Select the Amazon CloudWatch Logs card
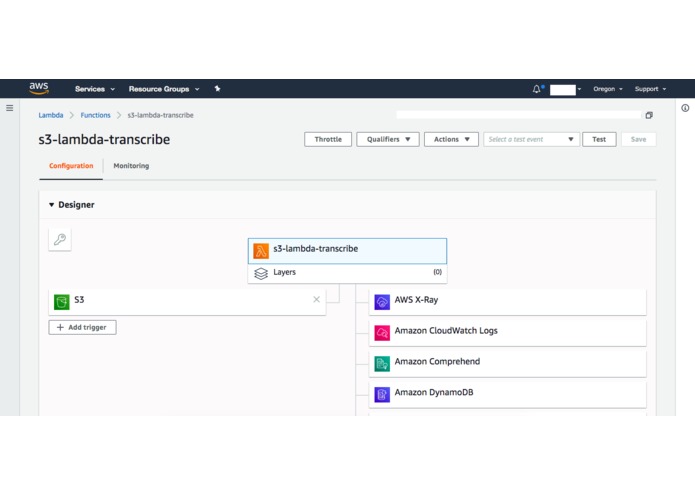Image resolution: width=695 pixels, height=494 pixels. [508, 333]
